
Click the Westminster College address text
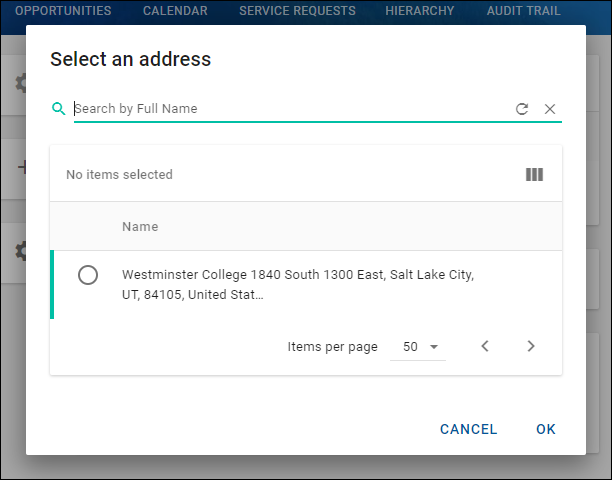point(298,284)
